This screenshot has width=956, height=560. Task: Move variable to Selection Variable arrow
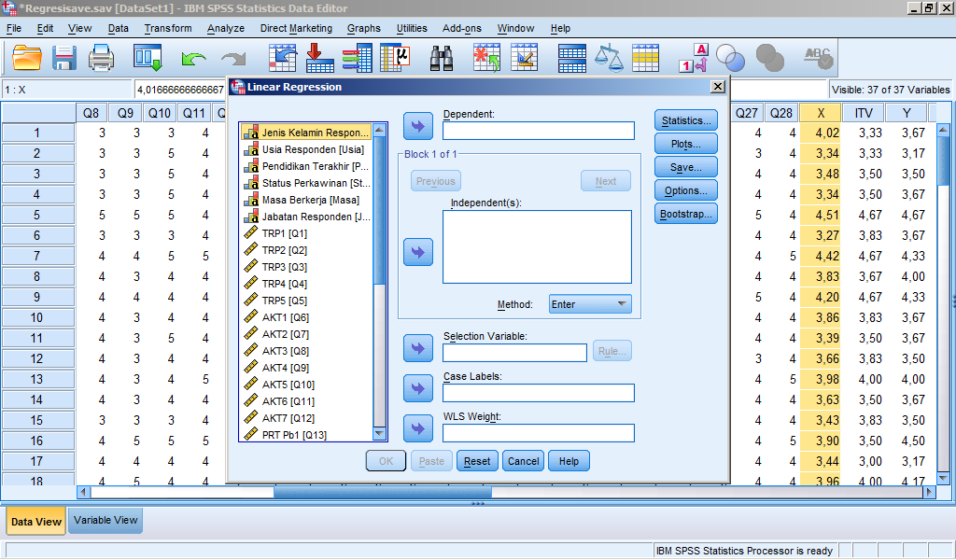tap(418, 348)
